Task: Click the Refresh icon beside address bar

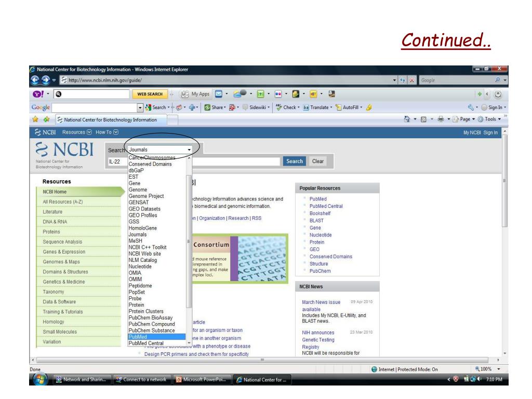Action: click(403, 81)
